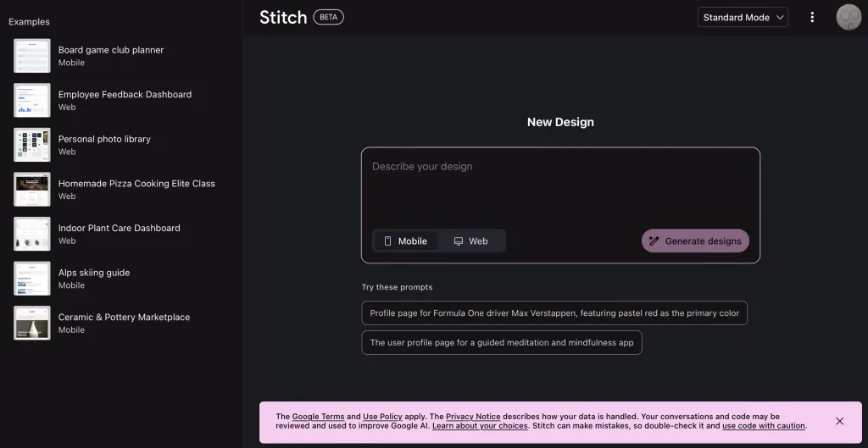Open the Employee Feedback Dashboard thumbnail

coord(32,100)
